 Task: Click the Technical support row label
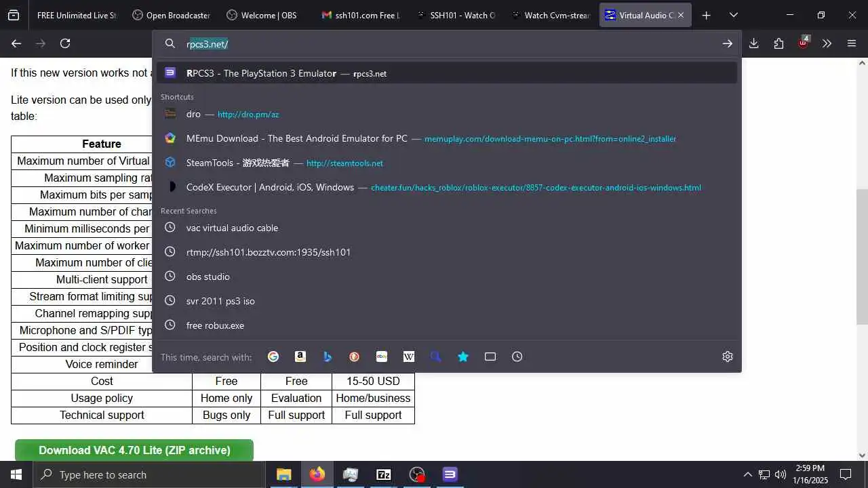pos(102,415)
